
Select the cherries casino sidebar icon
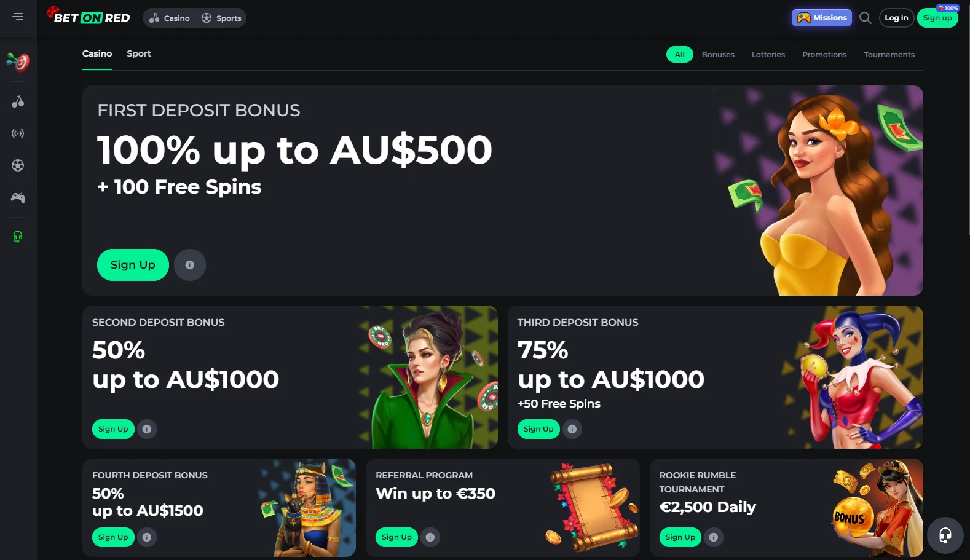18,101
